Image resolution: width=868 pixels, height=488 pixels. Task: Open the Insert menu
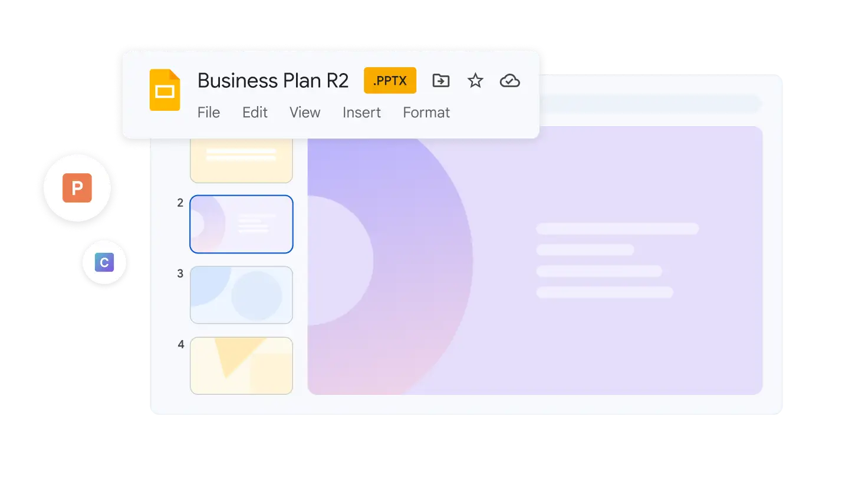(361, 113)
